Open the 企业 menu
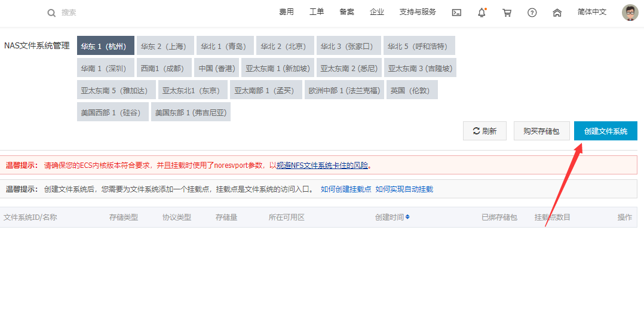The height and width of the screenshot is (328, 644). tap(376, 12)
